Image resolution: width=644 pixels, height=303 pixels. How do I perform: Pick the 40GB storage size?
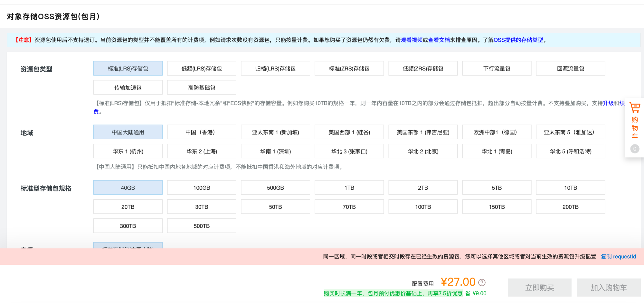tap(128, 188)
